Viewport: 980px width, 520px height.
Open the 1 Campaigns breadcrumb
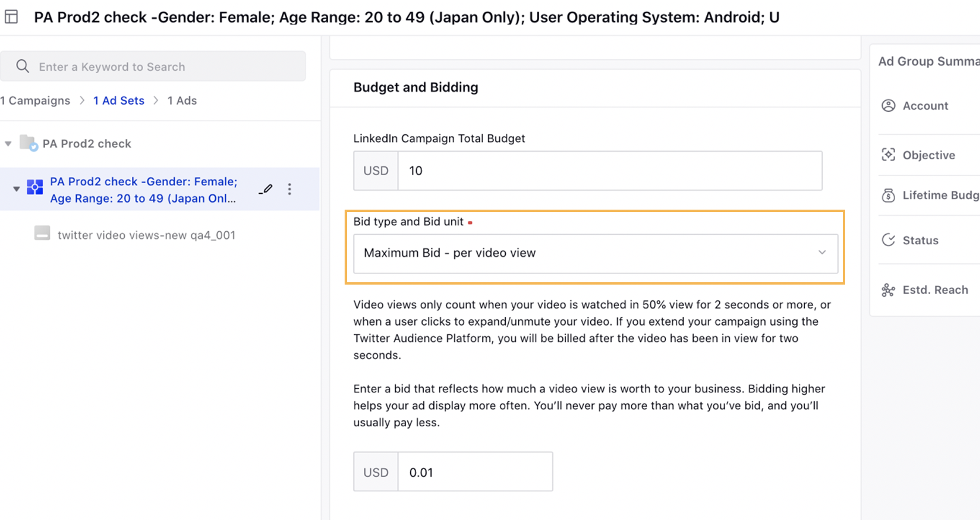pos(35,100)
